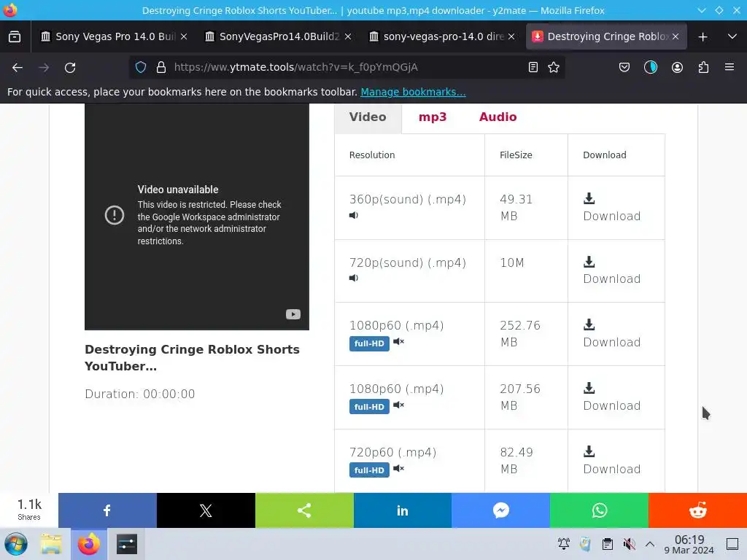Image resolution: width=747 pixels, height=560 pixels.
Task: Share this page on LinkedIn
Action: [403, 510]
